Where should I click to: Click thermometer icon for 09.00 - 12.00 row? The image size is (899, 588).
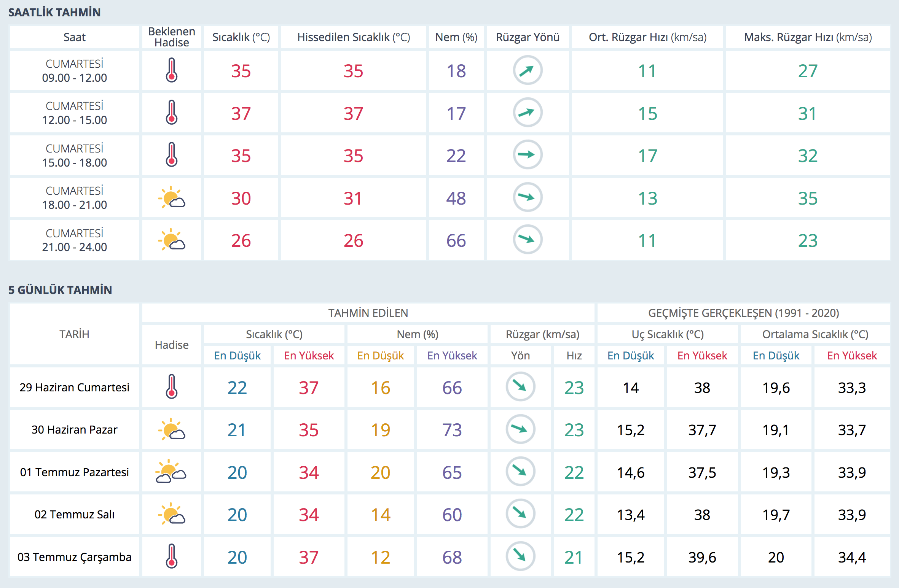tap(172, 70)
